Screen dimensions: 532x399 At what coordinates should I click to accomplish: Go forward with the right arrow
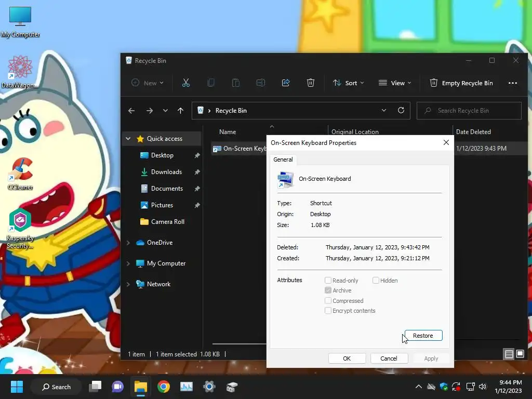point(149,111)
